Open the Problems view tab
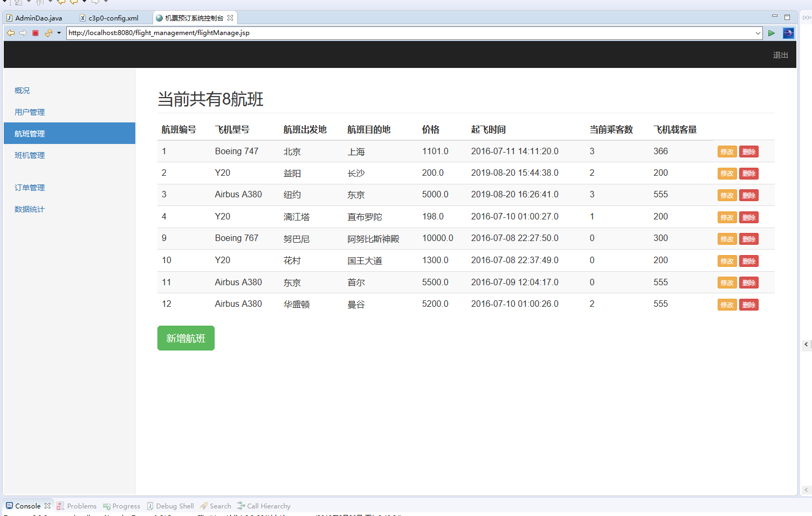Image resolution: width=812 pixels, height=516 pixels. tap(81, 506)
